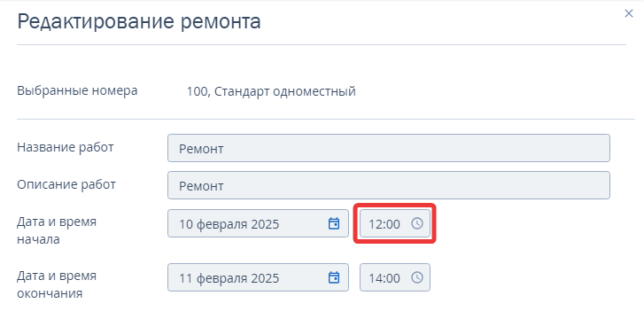The width and height of the screenshot is (644, 319).
Task: Select the 12:00 start time field
Action: (x=395, y=223)
